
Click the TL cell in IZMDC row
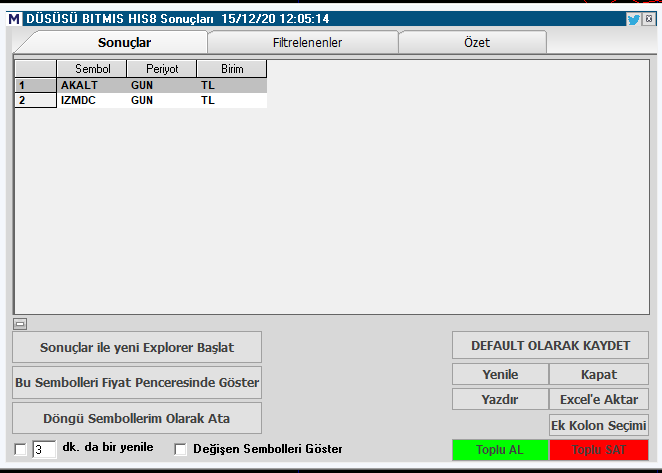(x=232, y=101)
